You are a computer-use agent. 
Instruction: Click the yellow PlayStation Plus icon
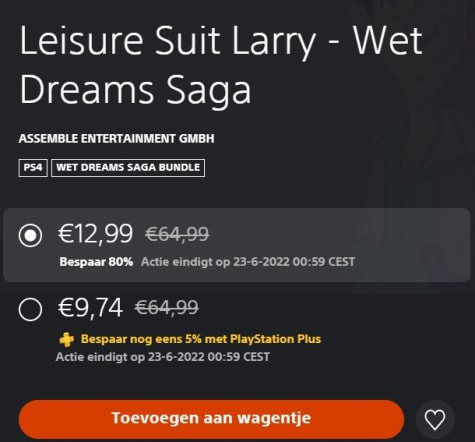pyautogui.click(x=66, y=340)
